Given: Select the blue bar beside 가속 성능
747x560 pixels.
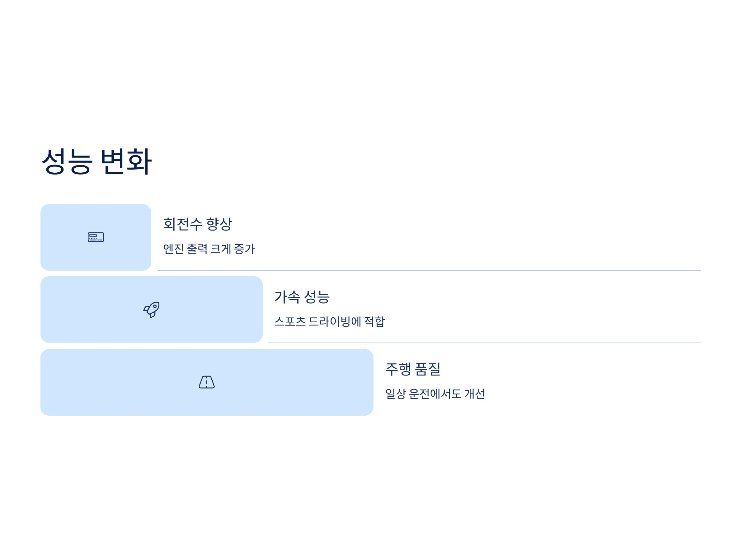Looking at the screenshot, I should point(151,310).
